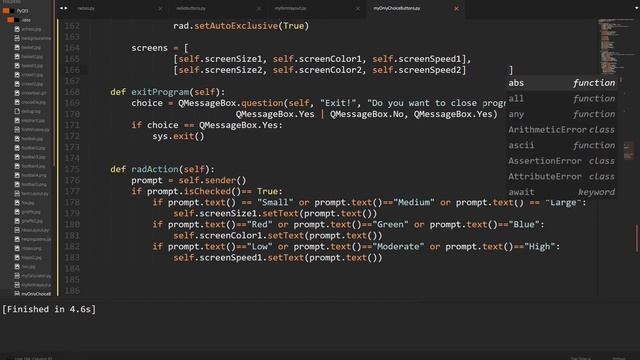The image size is (640, 360).
Task: Click the autocomplete popup scrollbar
Action: pos(620,80)
